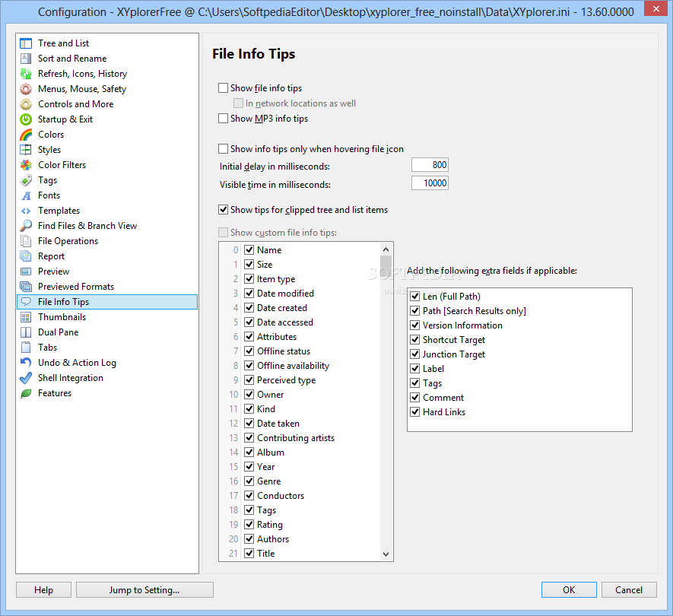Click the Startup & Exit power icon
Viewport: 673px width, 616px height.
26,119
